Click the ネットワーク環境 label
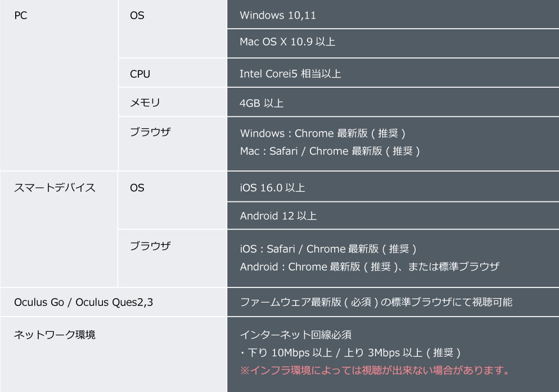 click(55, 335)
